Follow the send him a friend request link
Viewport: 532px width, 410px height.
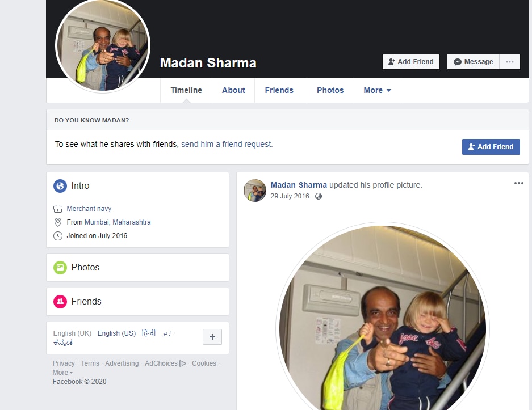point(227,145)
